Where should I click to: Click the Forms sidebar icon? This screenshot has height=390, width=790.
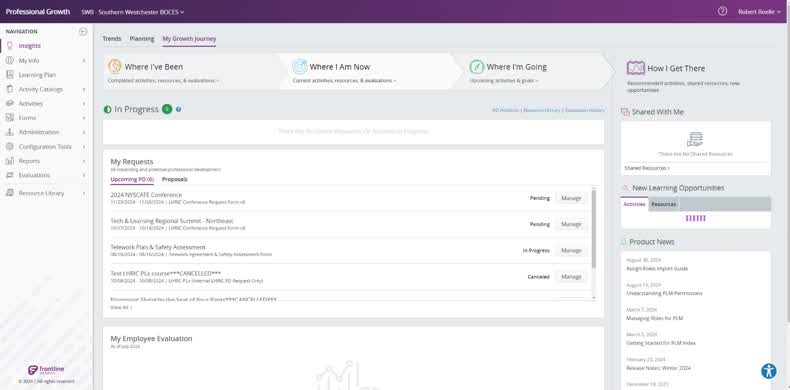10,118
